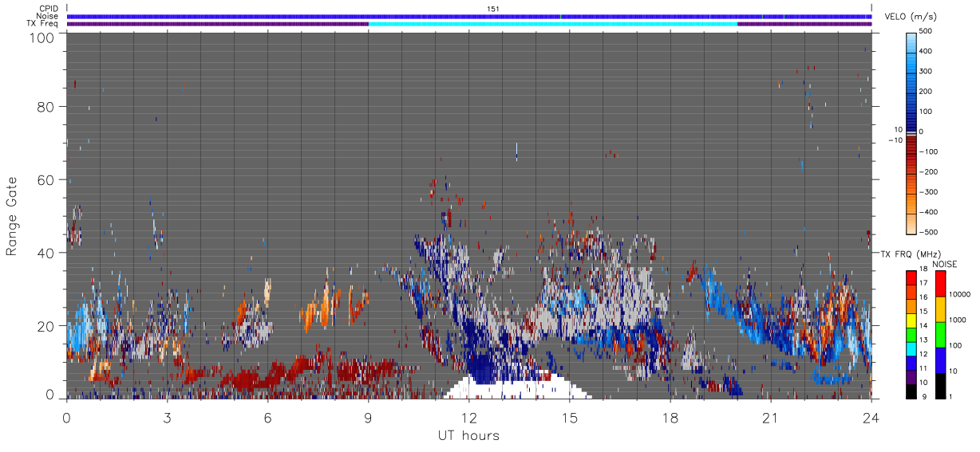Click the purple swatch of TX frequency legend

(911, 377)
